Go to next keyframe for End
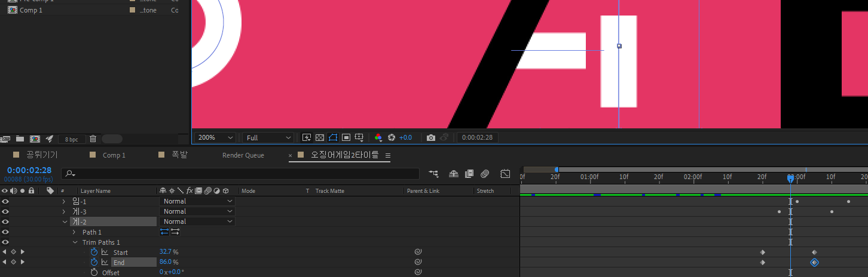Viewport: 868px width, 277px height. pos(23,262)
